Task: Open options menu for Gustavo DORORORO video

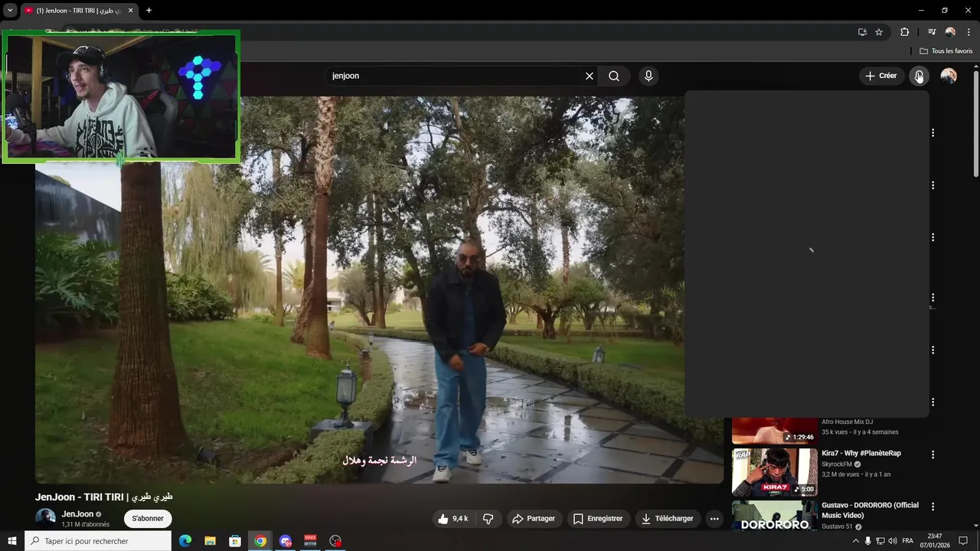Action: tap(933, 507)
